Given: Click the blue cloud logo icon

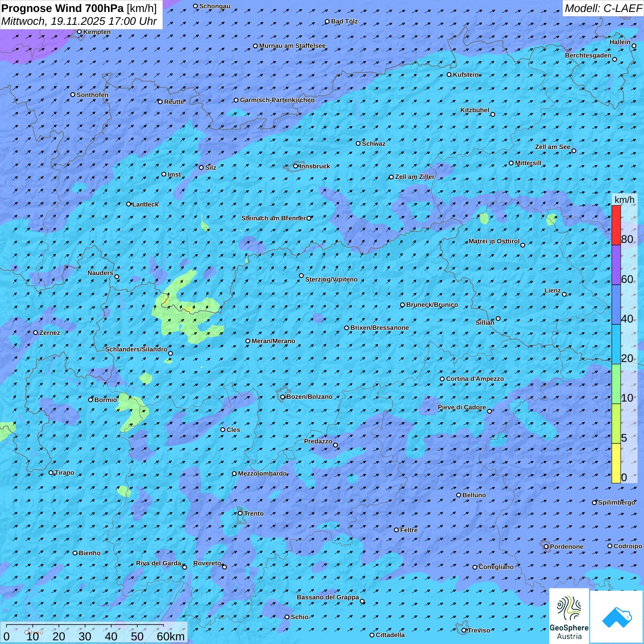Looking at the screenshot, I should (616, 617).
